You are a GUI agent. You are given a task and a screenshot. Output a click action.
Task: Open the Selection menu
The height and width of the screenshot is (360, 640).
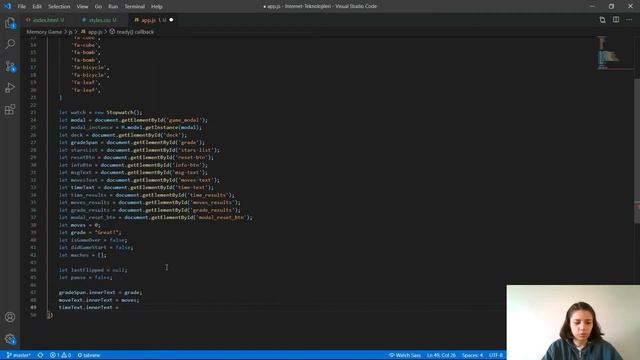[x=59, y=7]
